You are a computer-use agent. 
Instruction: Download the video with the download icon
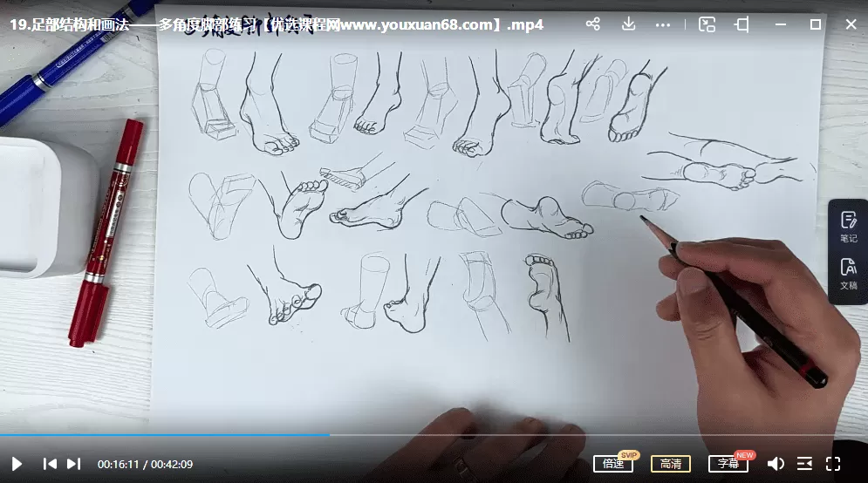[628, 24]
